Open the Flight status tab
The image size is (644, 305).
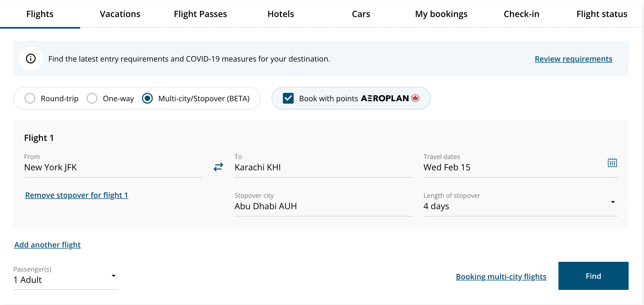(x=602, y=14)
